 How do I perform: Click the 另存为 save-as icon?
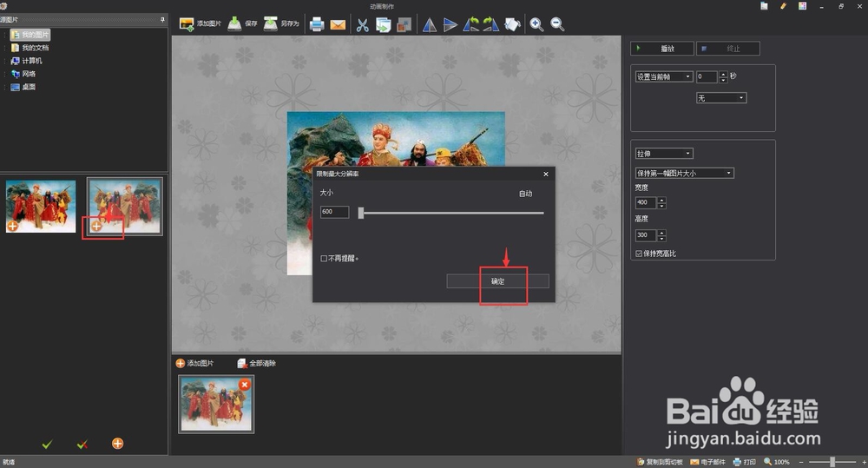(x=270, y=23)
